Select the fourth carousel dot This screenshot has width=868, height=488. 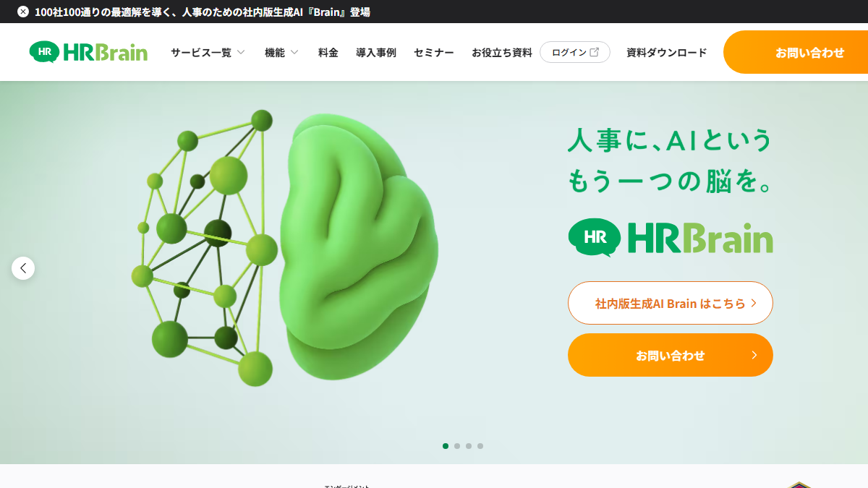[x=480, y=446]
